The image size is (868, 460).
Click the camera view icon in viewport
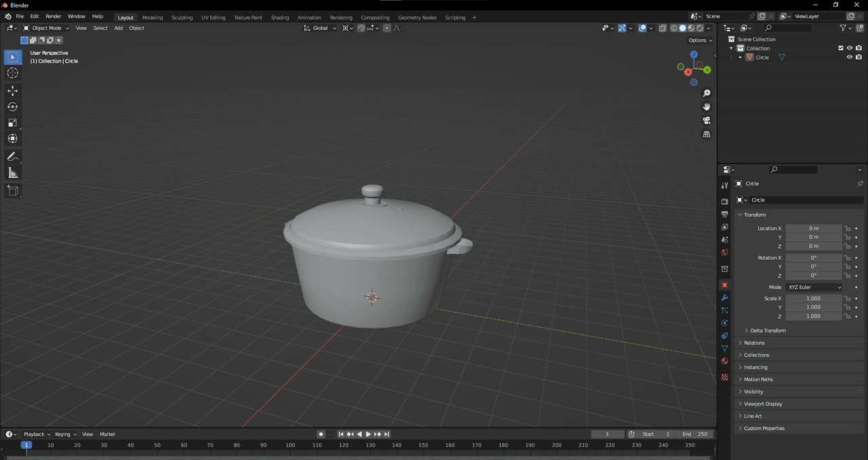[706, 121]
